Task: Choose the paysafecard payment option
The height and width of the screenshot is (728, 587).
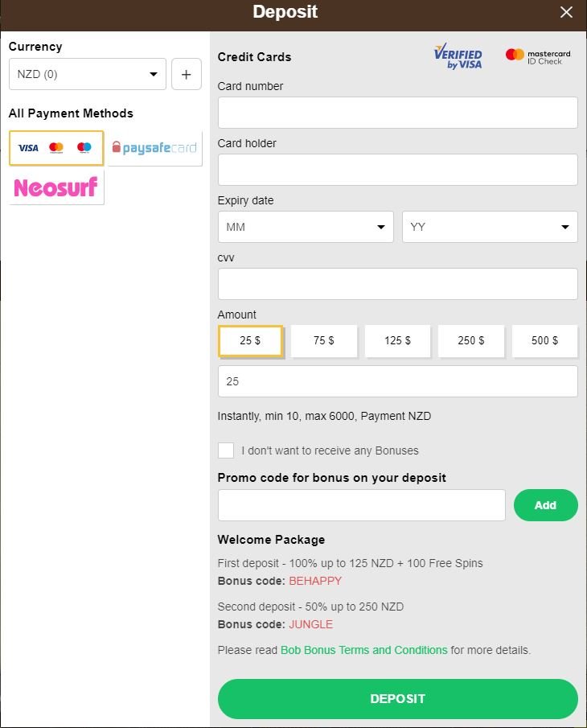Action: (x=155, y=148)
